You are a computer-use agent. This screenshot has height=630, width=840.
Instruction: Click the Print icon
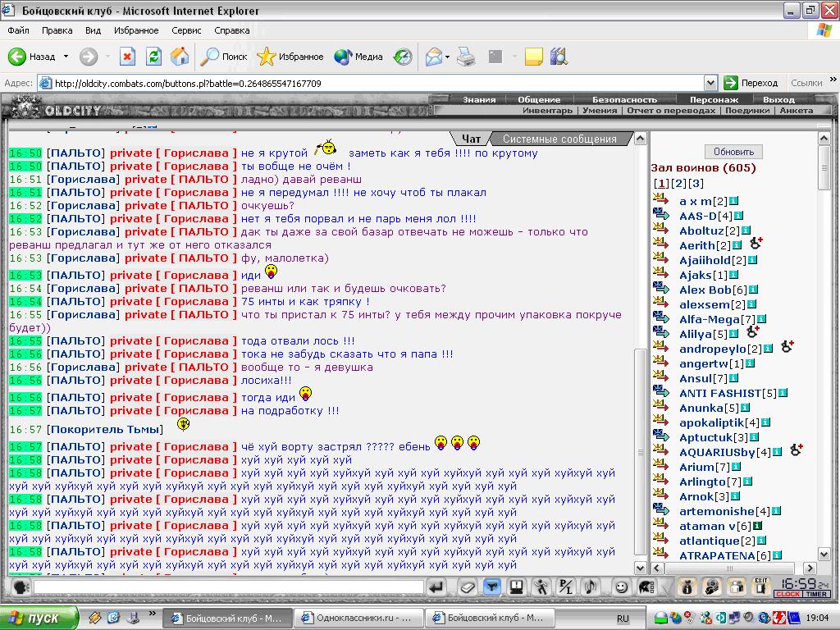pyautogui.click(x=466, y=57)
